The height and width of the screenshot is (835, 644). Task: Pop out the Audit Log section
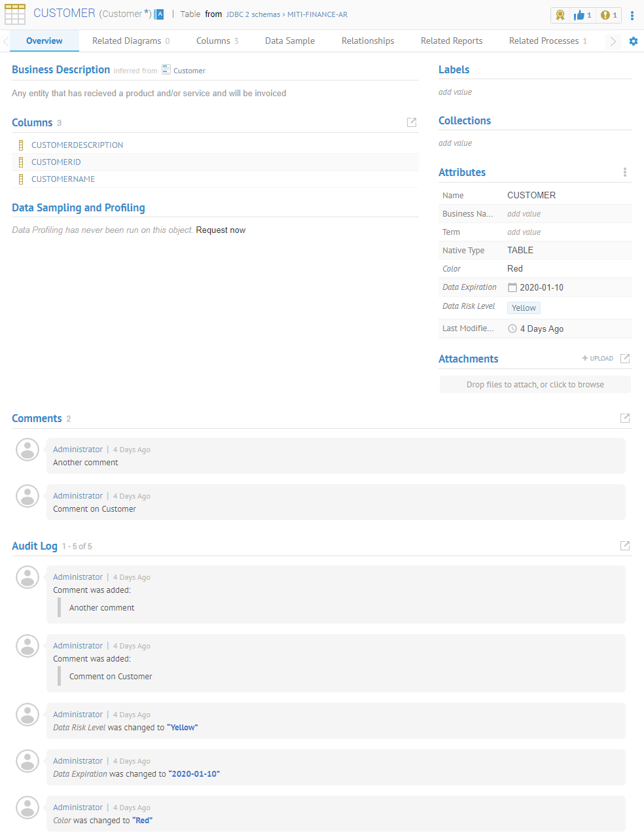click(625, 546)
